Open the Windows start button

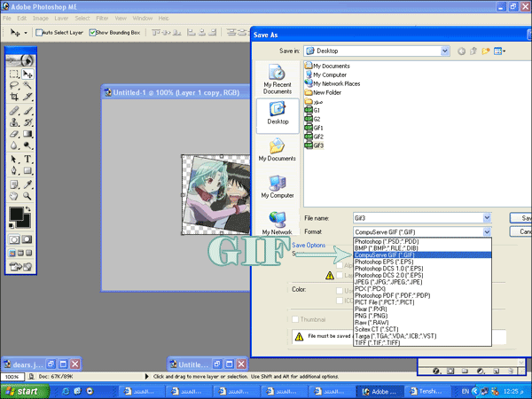(25, 391)
